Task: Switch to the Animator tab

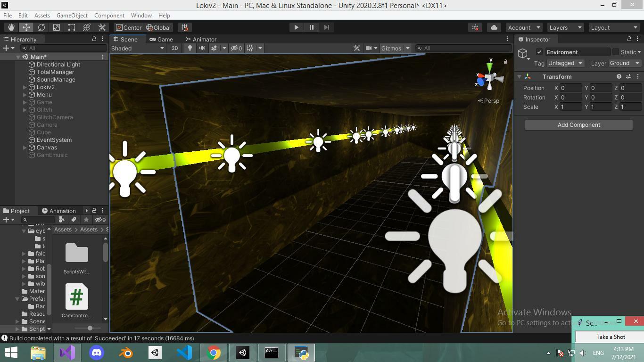Action: [201, 39]
